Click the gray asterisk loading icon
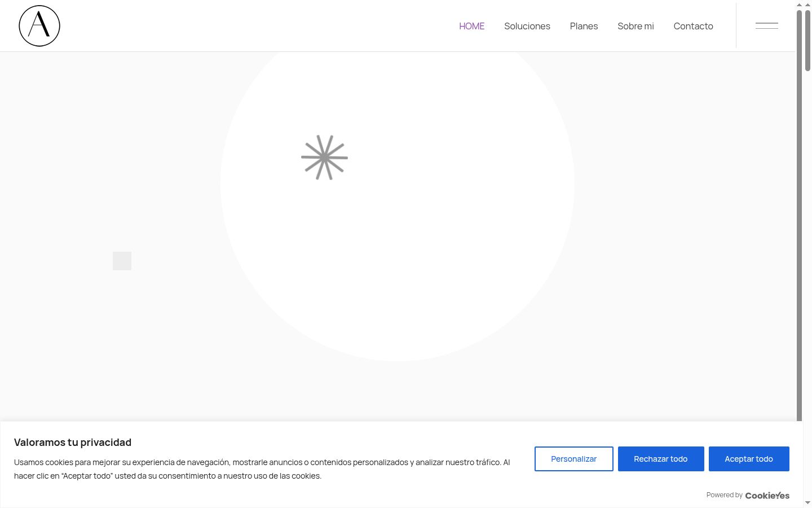The width and height of the screenshot is (812, 508). pyautogui.click(x=324, y=157)
